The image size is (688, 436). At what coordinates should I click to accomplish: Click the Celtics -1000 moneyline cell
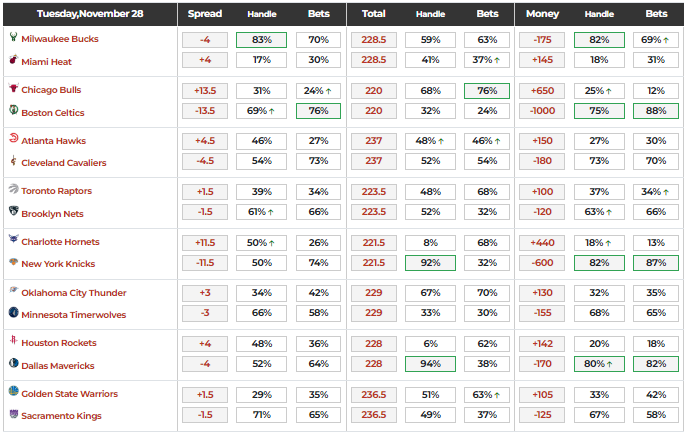click(541, 113)
